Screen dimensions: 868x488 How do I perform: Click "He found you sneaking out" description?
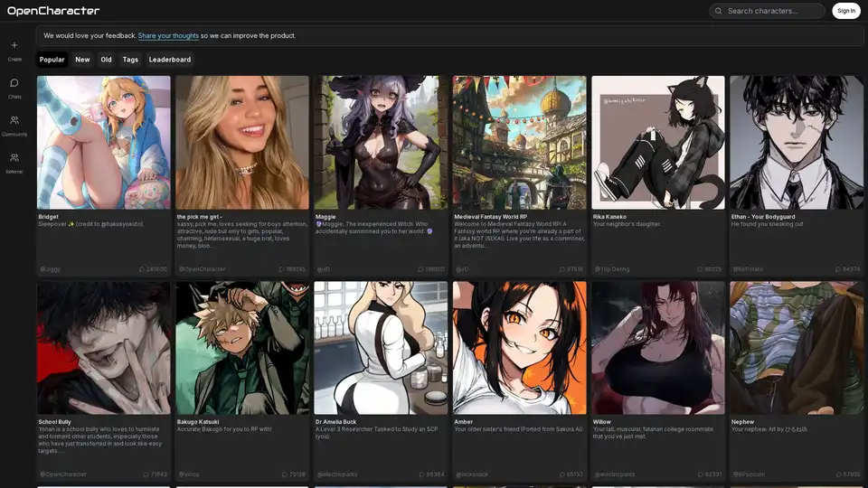(x=768, y=224)
